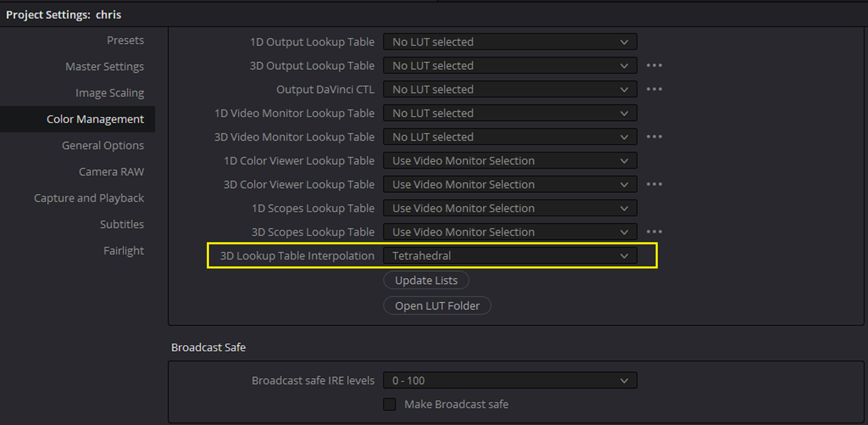Enable Make Broadcast safe checkbox

point(390,404)
